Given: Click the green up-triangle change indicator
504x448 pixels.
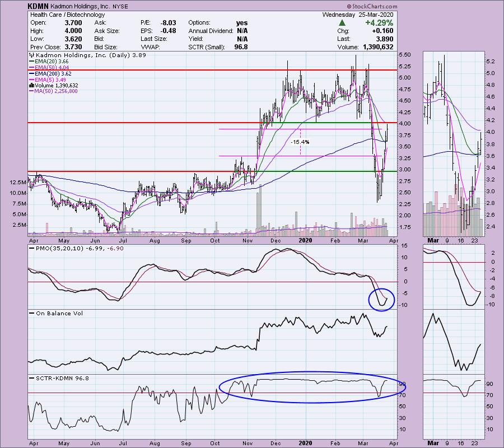Looking at the screenshot, I should click(x=342, y=23).
